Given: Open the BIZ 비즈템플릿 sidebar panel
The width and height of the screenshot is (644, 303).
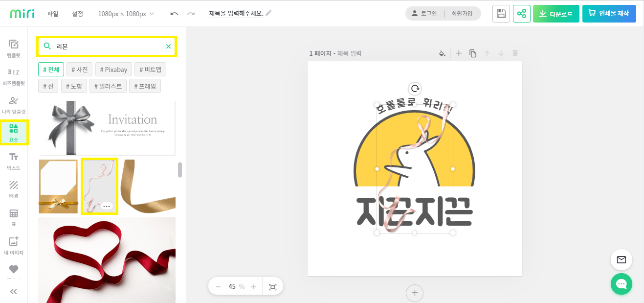Looking at the screenshot, I should pyautogui.click(x=14, y=77).
